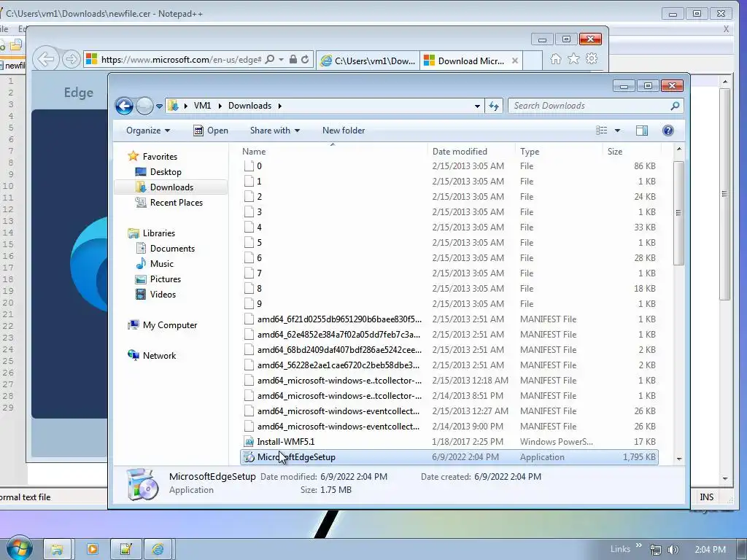Click the Explorer Forward navigation button
The height and width of the screenshot is (560, 747).
[x=144, y=106]
